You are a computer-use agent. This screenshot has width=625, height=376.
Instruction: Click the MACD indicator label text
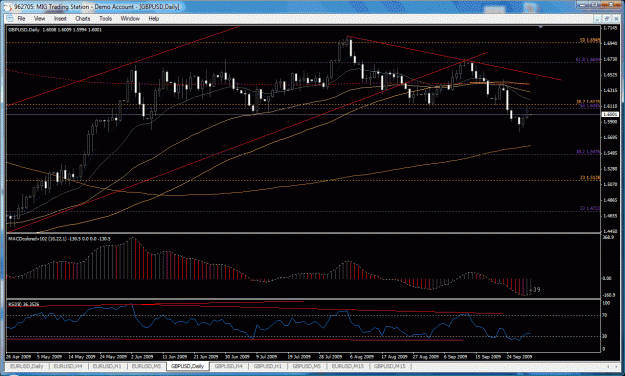click(59, 239)
